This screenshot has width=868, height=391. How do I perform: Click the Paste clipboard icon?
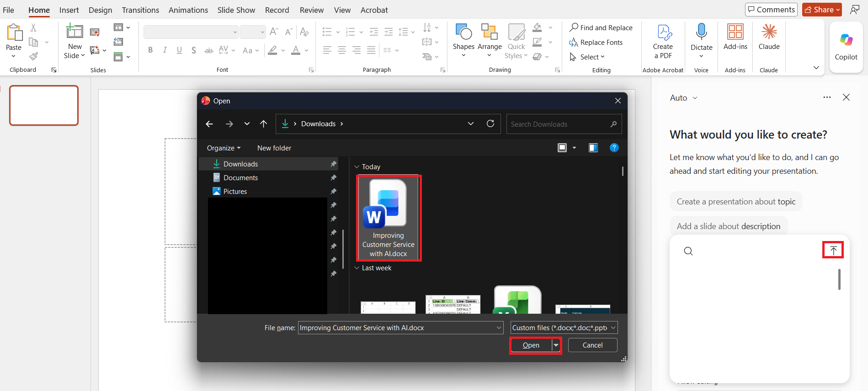click(14, 32)
